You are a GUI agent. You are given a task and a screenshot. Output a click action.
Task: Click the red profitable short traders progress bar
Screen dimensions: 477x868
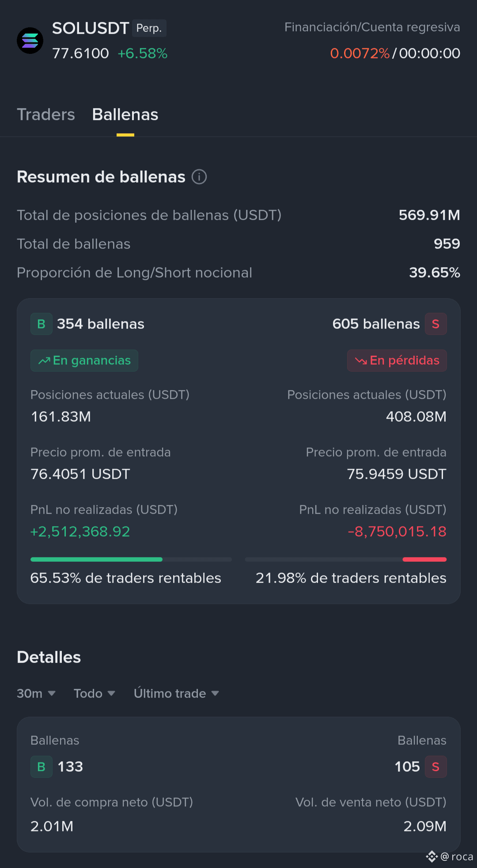[424, 560]
